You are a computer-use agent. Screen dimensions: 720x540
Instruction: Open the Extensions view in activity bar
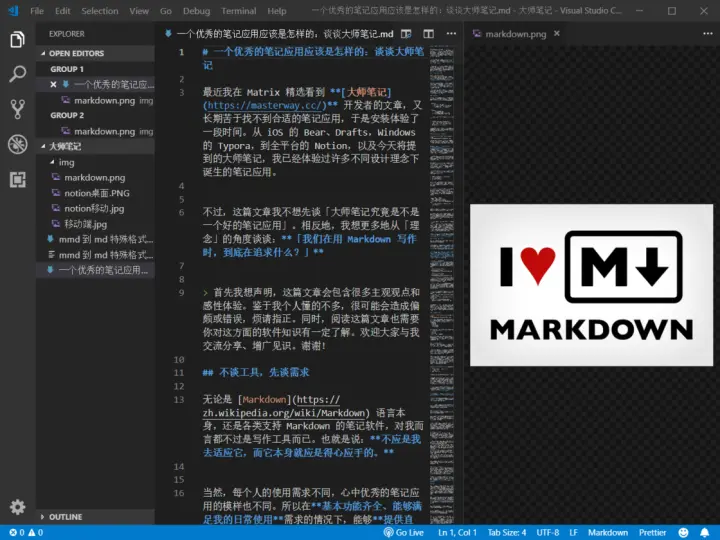pos(17,180)
